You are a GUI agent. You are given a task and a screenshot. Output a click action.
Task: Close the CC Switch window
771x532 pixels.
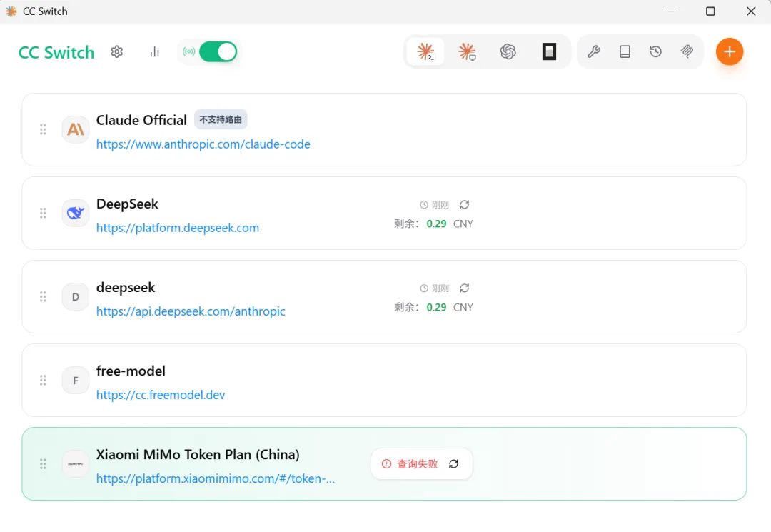pos(751,11)
